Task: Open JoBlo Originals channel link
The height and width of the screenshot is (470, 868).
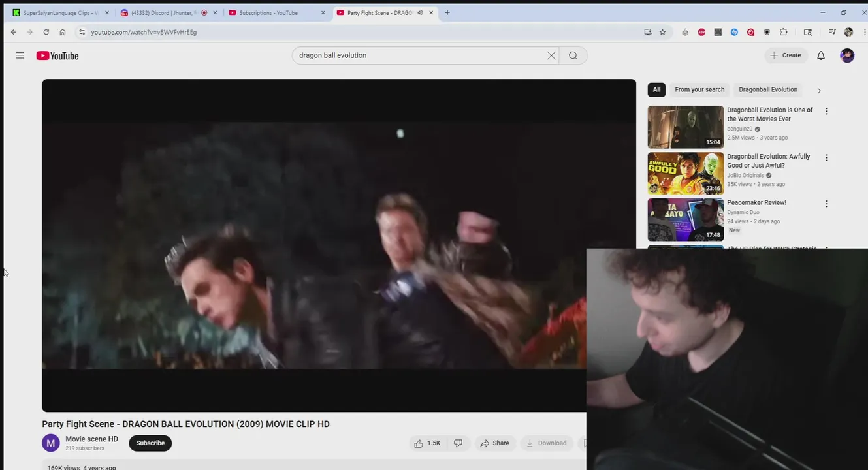Action: [745, 175]
